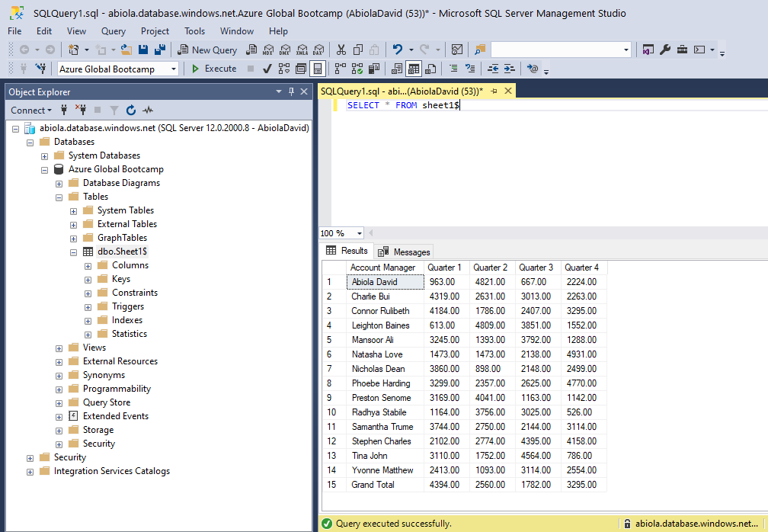The height and width of the screenshot is (532, 768).
Task: Click the Change Connection icon
Action: click(x=40, y=69)
